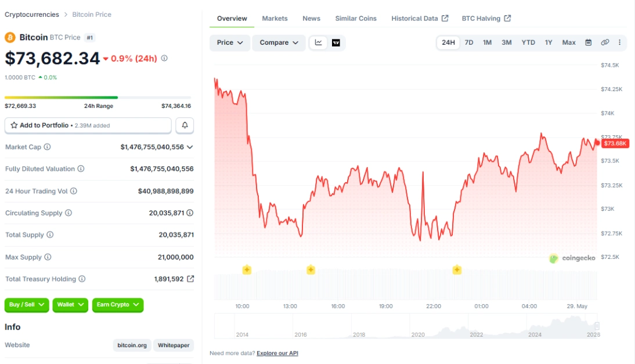Open the 24h price change info icon
Screen dimensions: 635x364
[x=164, y=58]
